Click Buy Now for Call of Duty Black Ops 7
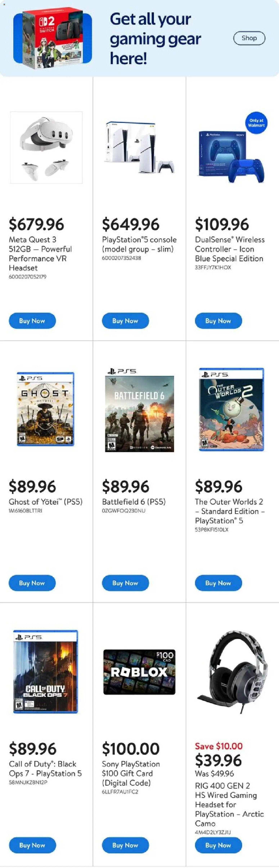The image size is (279, 868). (x=32, y=845)
